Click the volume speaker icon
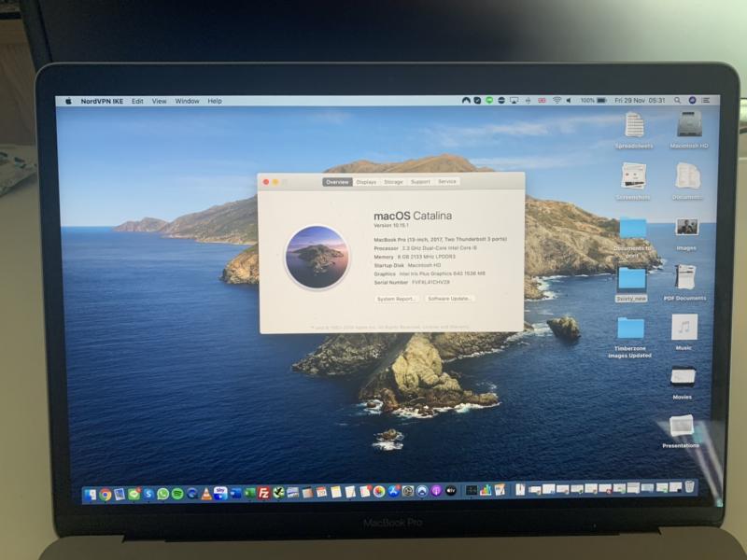 [569, 101]
